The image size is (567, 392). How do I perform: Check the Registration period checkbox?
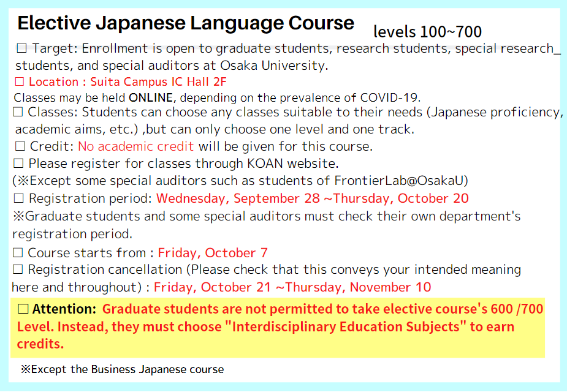coord(19,198)
